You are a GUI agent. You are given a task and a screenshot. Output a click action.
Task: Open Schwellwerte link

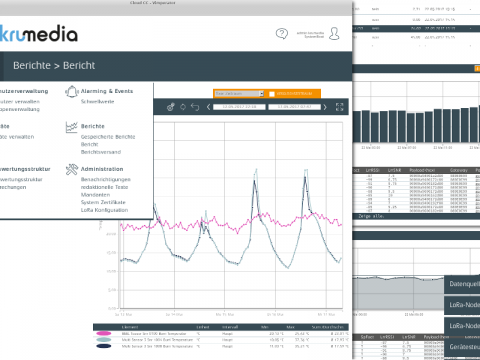coord(98,101)
